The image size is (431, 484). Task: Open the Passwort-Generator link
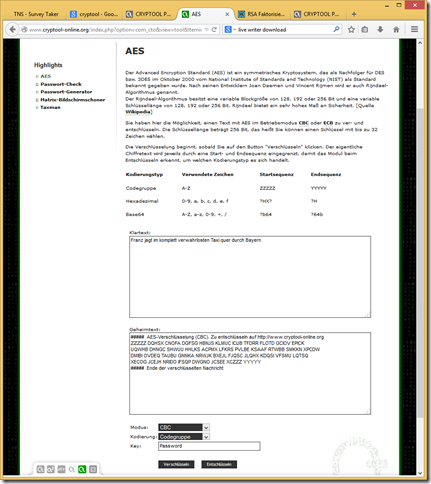pyautogui.click(x=66, y=92)
